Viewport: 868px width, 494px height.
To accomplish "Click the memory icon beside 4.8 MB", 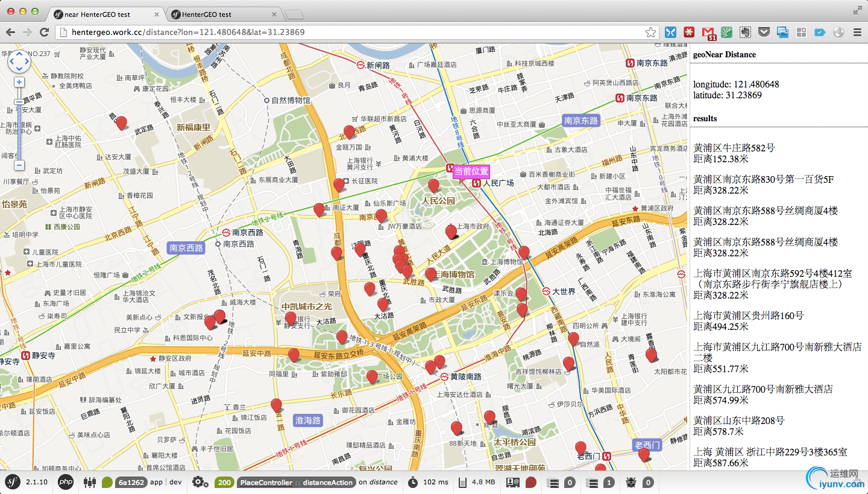I will coord(462,482).
